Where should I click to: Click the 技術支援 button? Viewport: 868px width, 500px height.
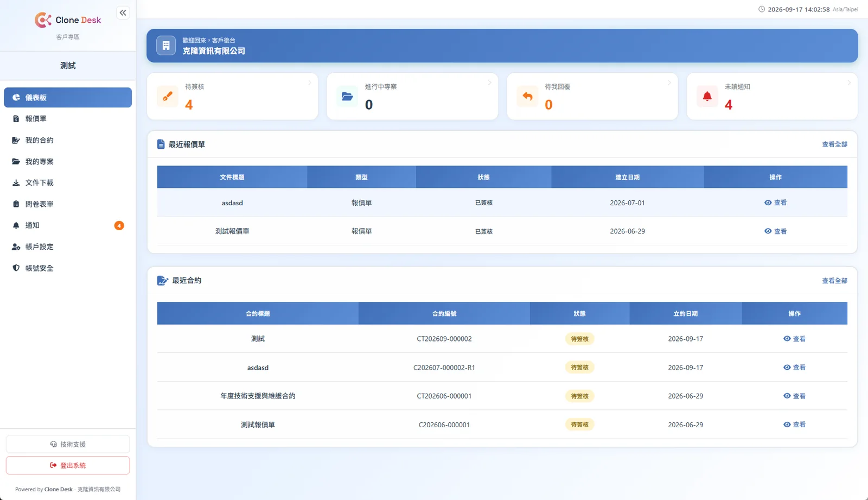click(x=68, y=444)
